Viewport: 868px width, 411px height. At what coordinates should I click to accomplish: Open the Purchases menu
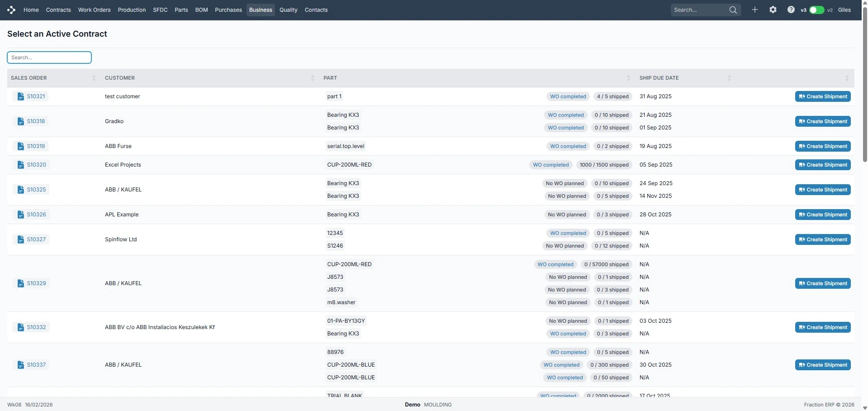pos(228,10)
